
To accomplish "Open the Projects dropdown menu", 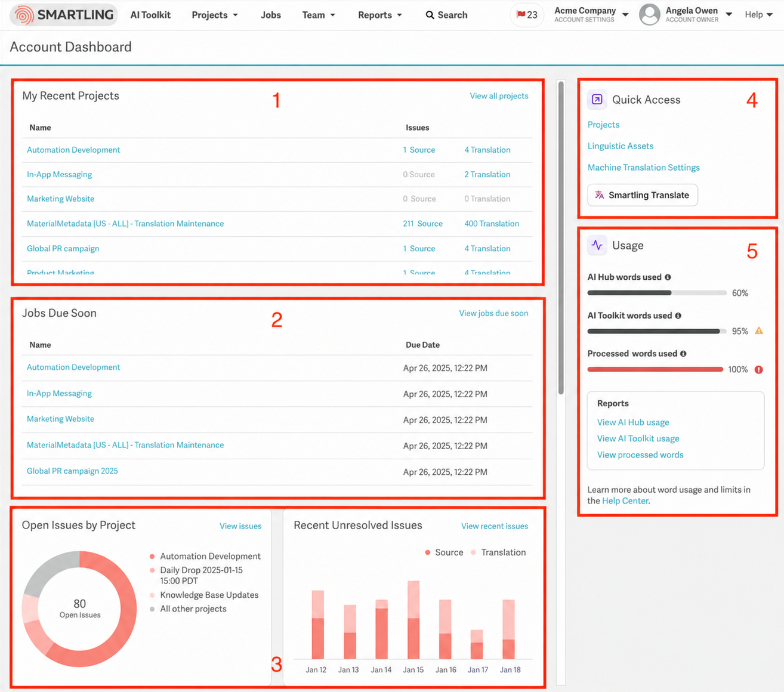I will 215,15.
